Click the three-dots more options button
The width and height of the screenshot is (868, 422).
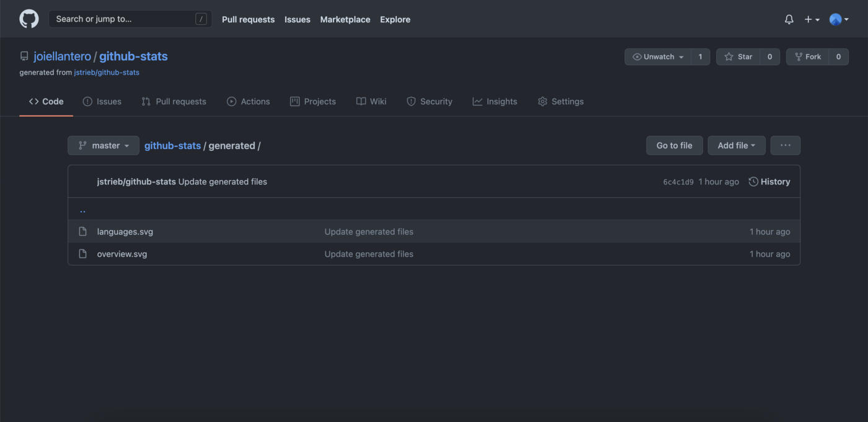click(x=785, y=145)
